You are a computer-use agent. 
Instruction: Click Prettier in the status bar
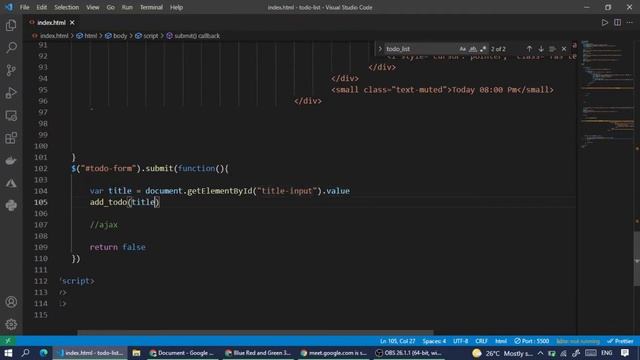pyautogui.click(x=620, y=341)
